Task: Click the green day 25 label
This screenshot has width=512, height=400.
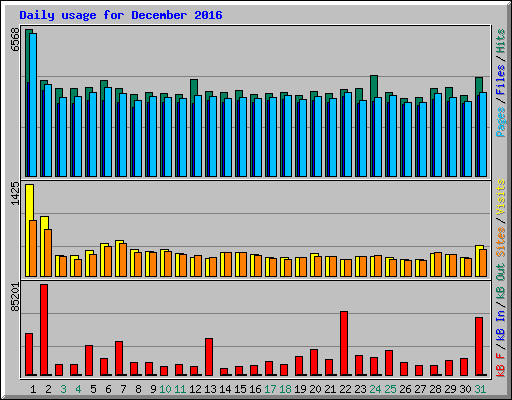Action: (390, 389)
